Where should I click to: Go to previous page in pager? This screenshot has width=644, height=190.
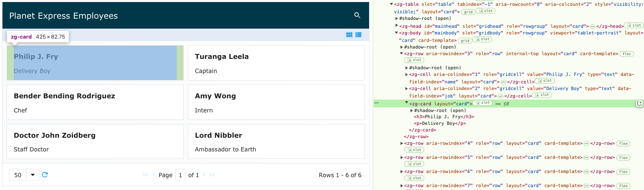(x=154, y=175)
